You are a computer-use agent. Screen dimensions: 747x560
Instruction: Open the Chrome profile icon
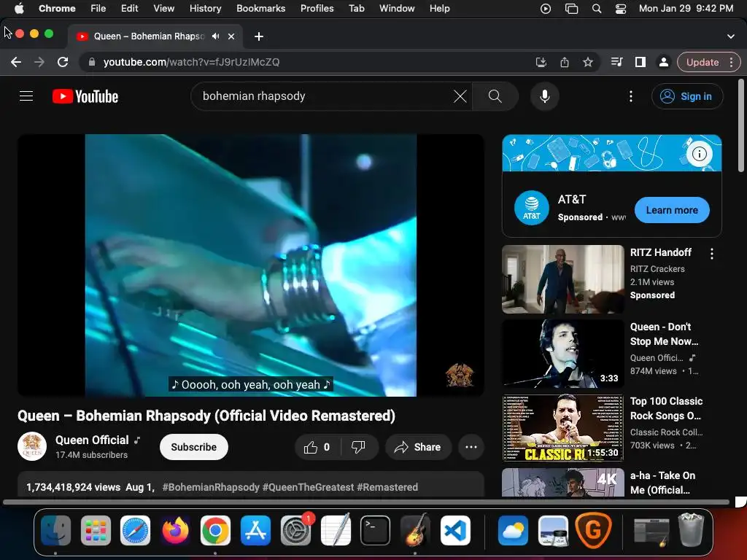(x=663, y=62)
